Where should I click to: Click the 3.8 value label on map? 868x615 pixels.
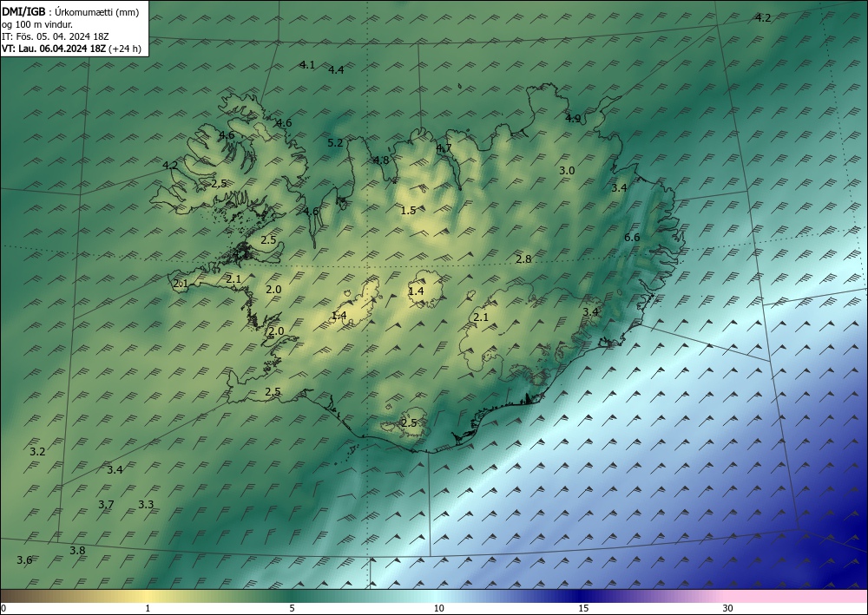(77, 550)
